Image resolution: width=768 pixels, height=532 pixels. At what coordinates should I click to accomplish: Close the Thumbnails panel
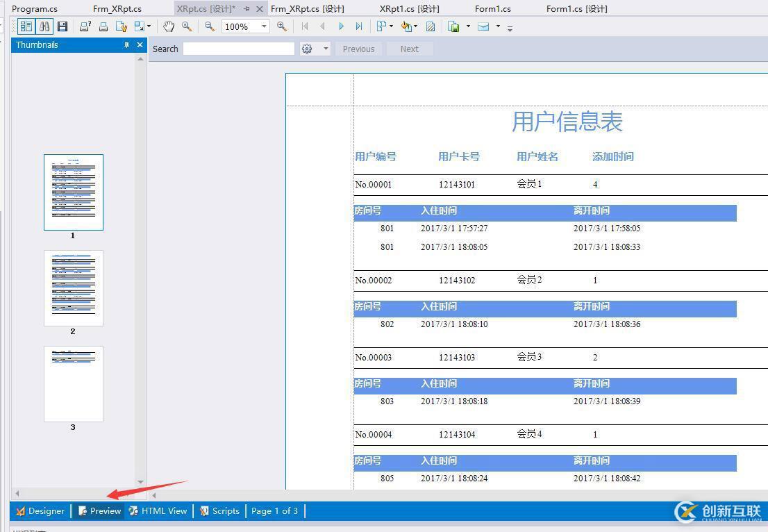[x=140, y=45]
